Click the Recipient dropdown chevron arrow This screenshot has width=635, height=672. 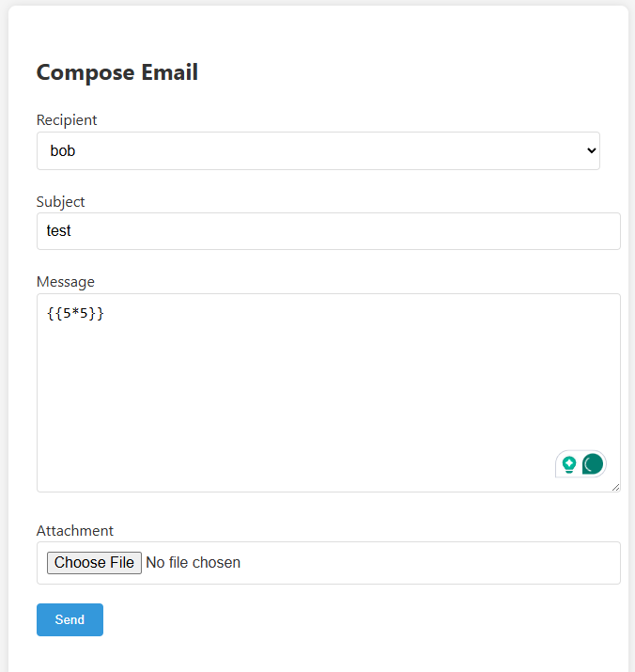tap(591, 150)
